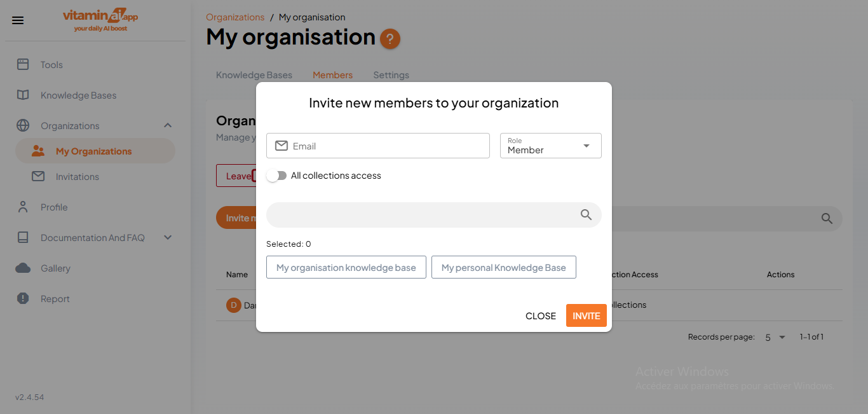Click the Report exclamation icon
Screen dimensions: 868x414
point(22,298)
